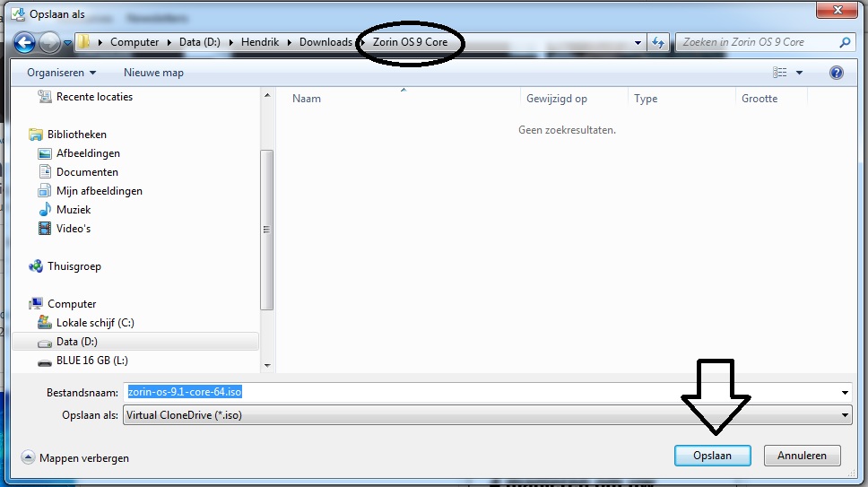Click navigation pane scroll up arrow
The width and height of the screenshot is (868, 487).
point(267,95)
